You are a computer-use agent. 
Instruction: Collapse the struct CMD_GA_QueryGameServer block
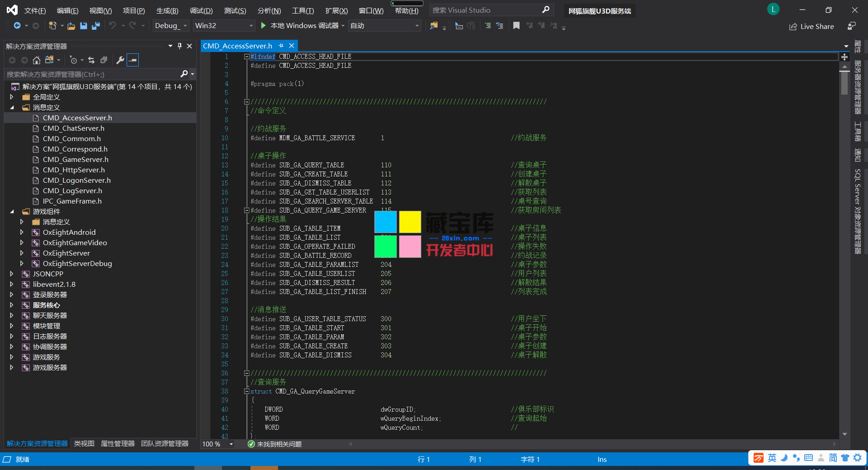point(246,391)
